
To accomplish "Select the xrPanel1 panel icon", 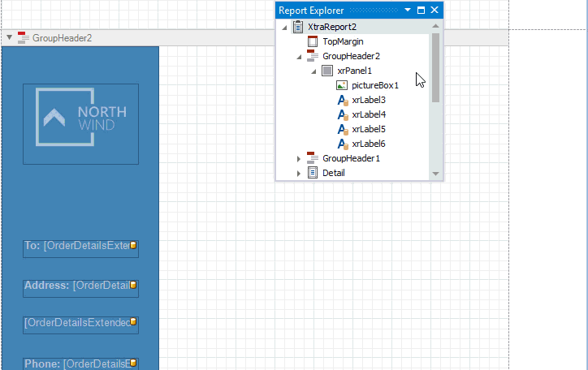I will 327,71.
